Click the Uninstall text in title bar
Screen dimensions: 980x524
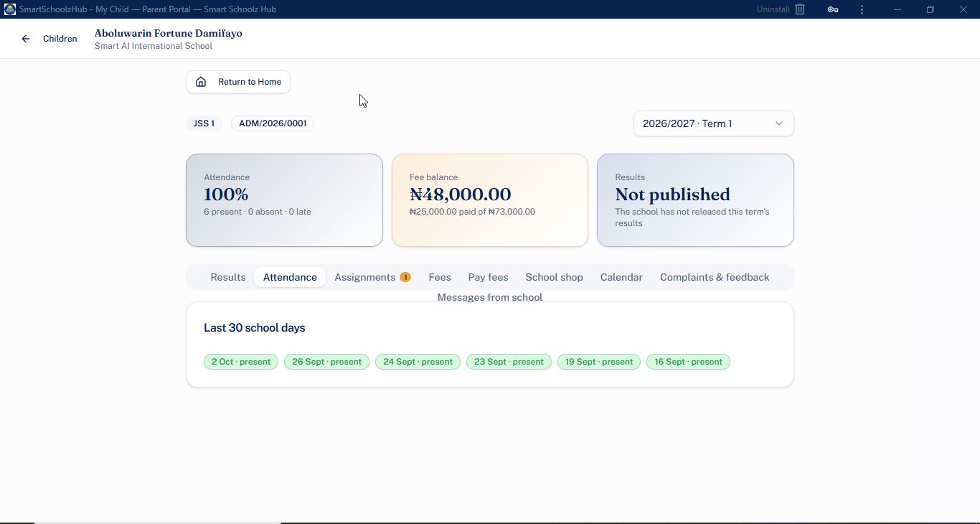click(x=773, y=9)
